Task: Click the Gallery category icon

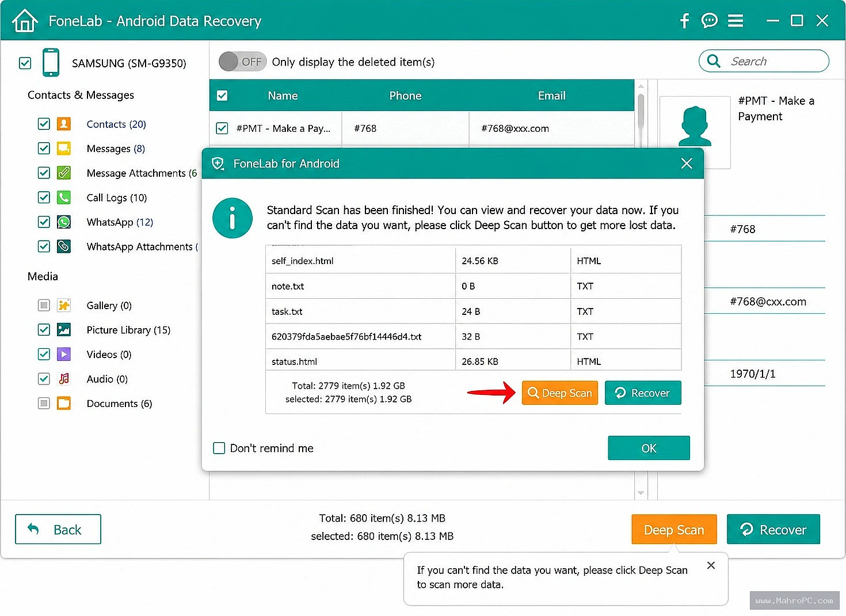Action: pos(64,305)
